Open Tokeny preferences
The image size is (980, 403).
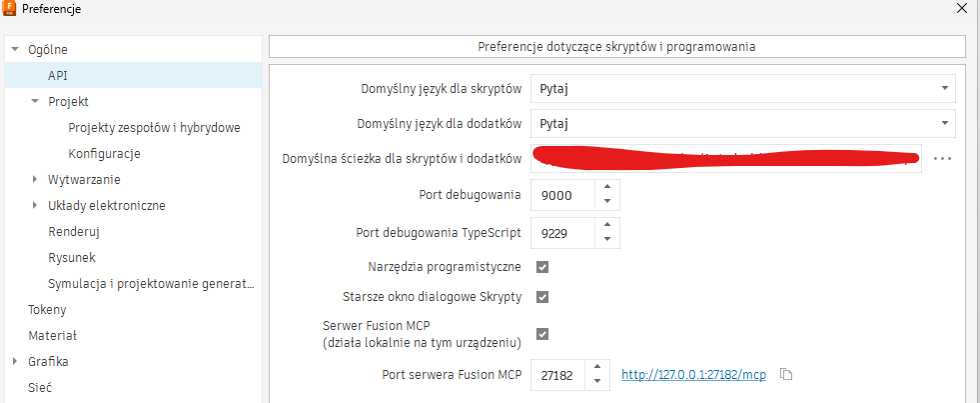click(x=47, y=309)
